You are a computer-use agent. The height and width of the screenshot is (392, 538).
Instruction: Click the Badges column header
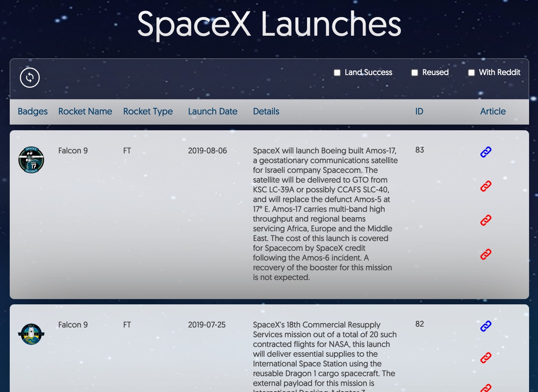(32, 111)
